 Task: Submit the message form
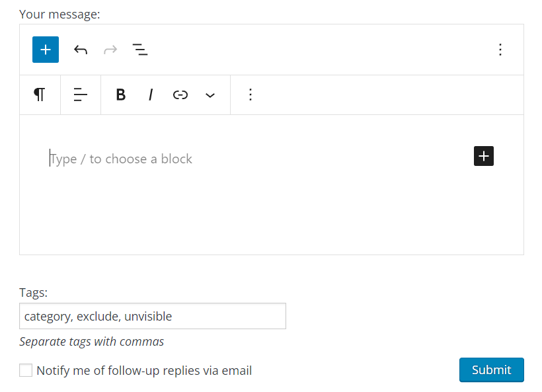click(491, 370)
